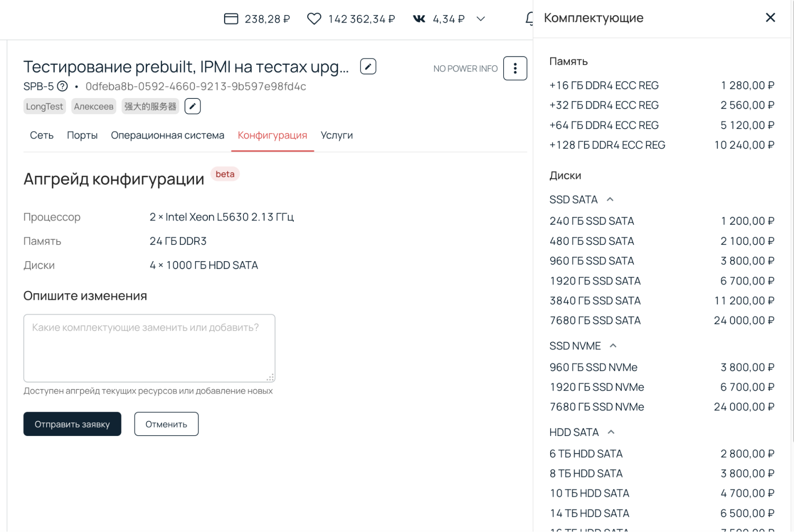Switch to the Сеть tab
Image resolution: width=794 pixels, height=532 pixels.
tap(41, 135)
